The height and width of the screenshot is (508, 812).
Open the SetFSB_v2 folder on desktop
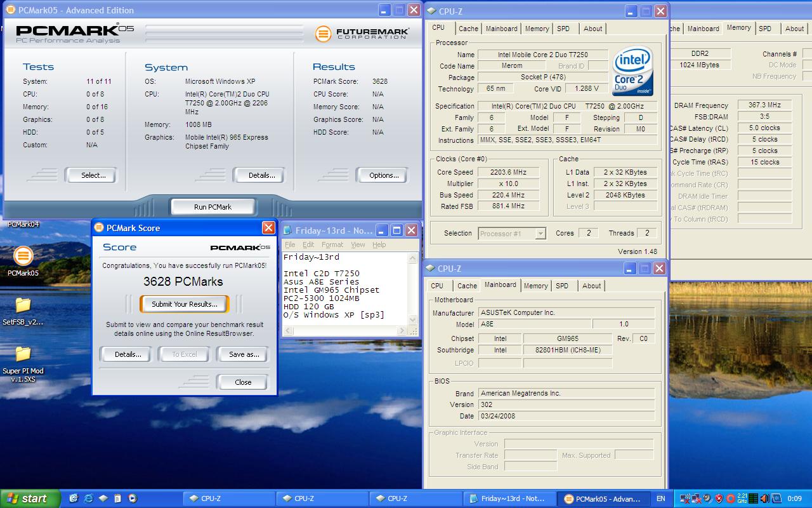point(23,305)
